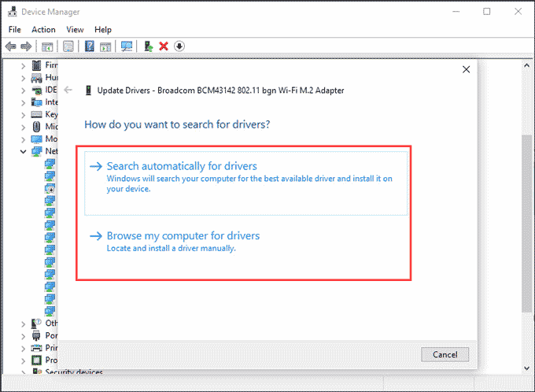This screenshot has width=535, height=392.
Task: Click the Device Manager title bar icon
Action: tap(13, 12)
